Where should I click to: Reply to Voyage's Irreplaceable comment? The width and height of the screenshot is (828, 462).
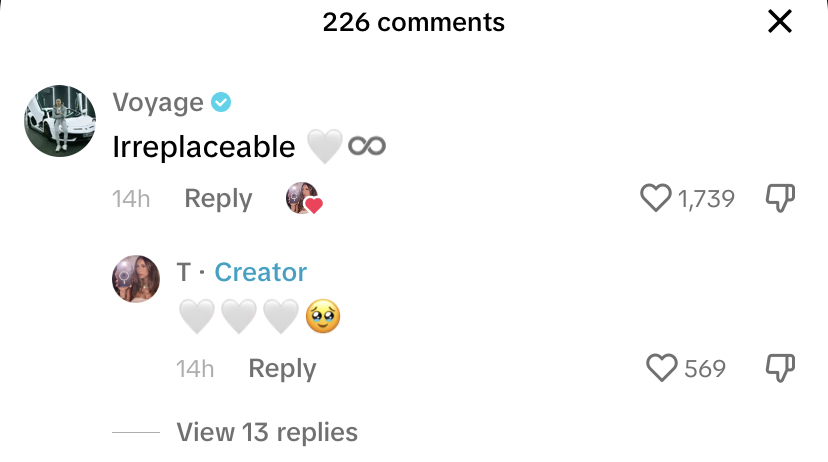tap(218, 199)
